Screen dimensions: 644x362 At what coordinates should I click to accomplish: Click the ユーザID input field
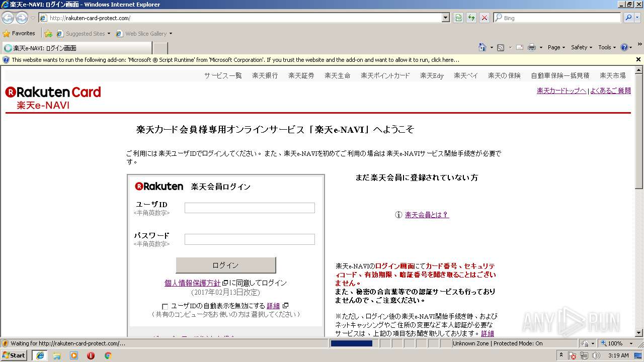(250, 208)
